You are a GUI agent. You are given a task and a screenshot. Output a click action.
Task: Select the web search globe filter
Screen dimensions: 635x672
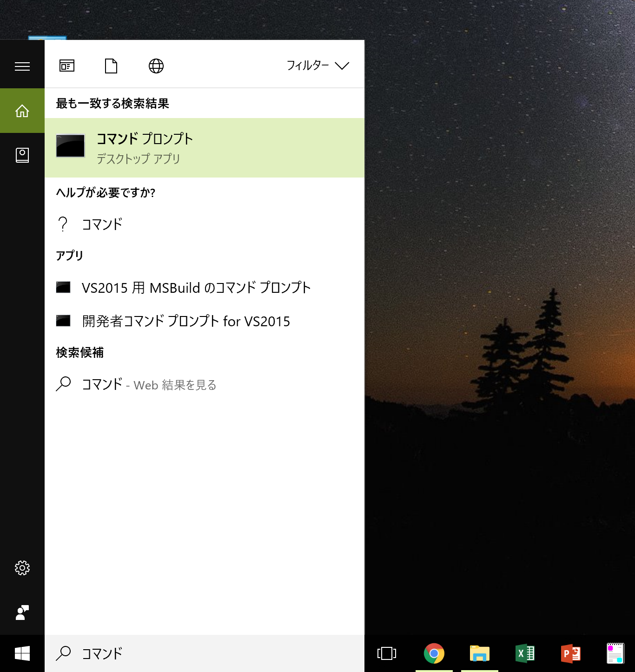[x=156, y=66]
